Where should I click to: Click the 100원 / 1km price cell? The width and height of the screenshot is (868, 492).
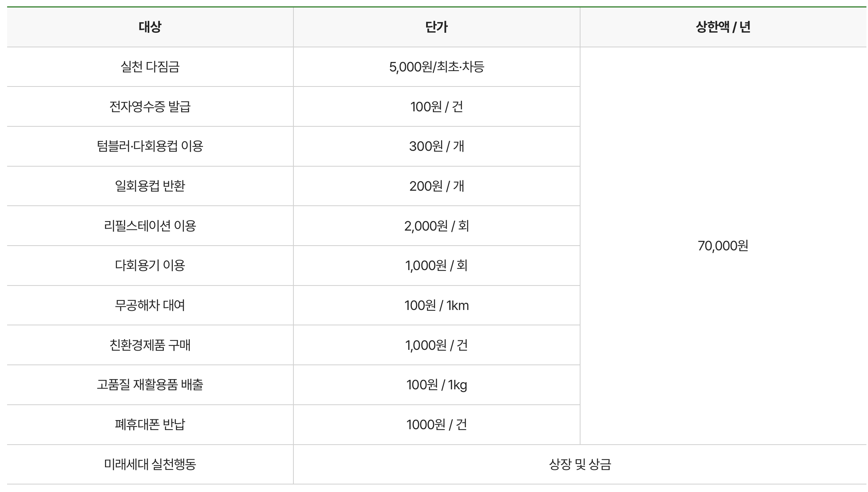coord(437,305)
